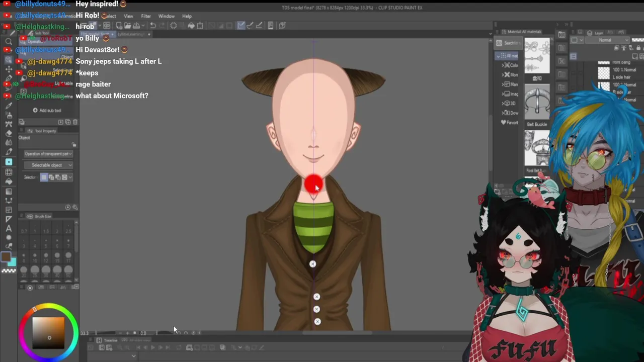Open Operation of transparent part dropdown

tap(48, 154)
